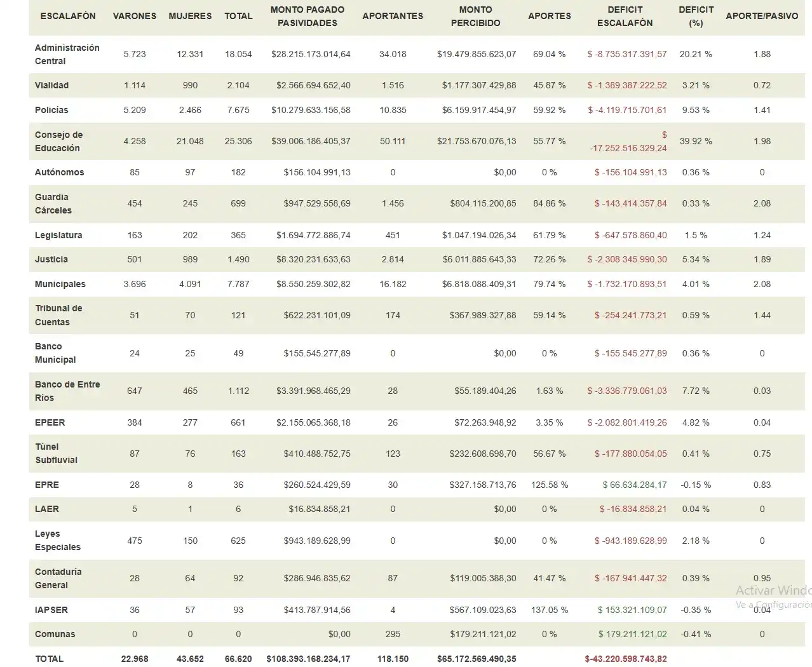Select the Comunas row label
This screenshot has width=812, height=667.
(x=55, y=634)
